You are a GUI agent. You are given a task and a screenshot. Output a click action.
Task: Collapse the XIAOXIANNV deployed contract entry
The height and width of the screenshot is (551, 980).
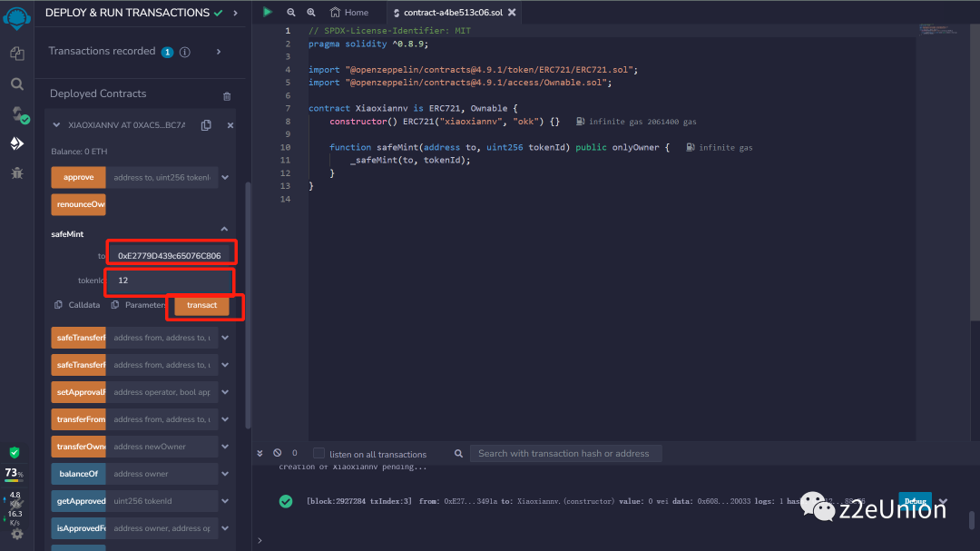coord(57,125)
